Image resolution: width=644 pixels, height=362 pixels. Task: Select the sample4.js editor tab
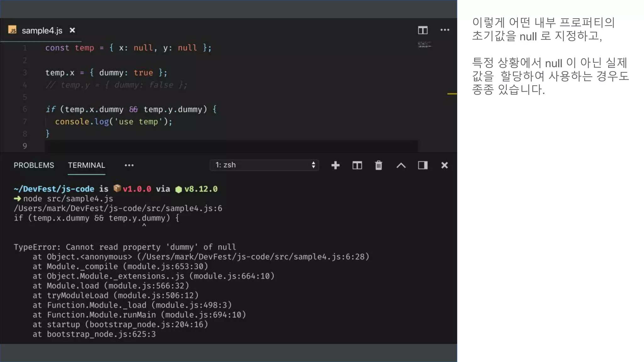pyautogui.click(x=42, y=30)
